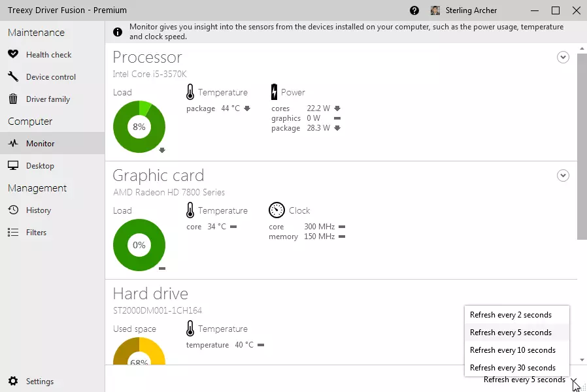Select Refresh every 2 seconds

pyautogui.click(x=511, y=315)
